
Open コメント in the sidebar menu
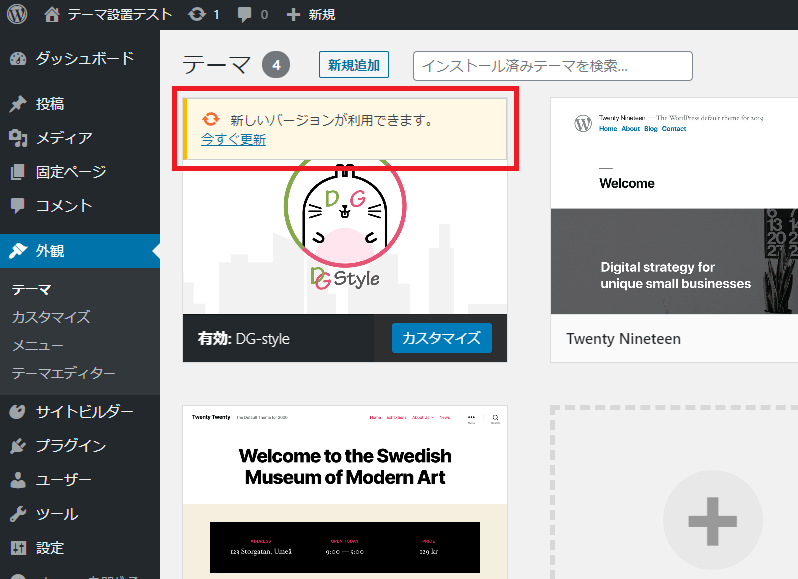[x=64, y=206]
